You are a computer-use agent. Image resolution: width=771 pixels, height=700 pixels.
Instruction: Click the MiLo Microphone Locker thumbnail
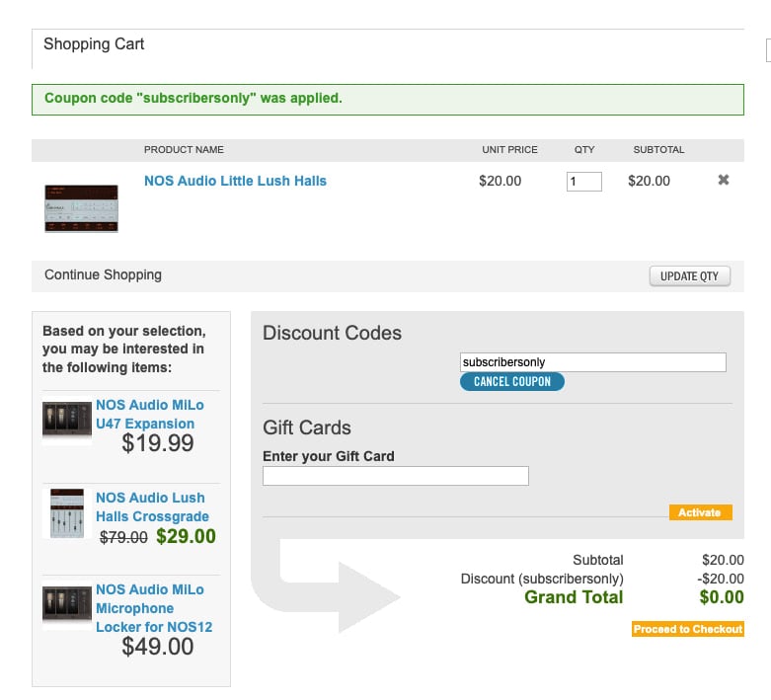[x=67, y=605]
